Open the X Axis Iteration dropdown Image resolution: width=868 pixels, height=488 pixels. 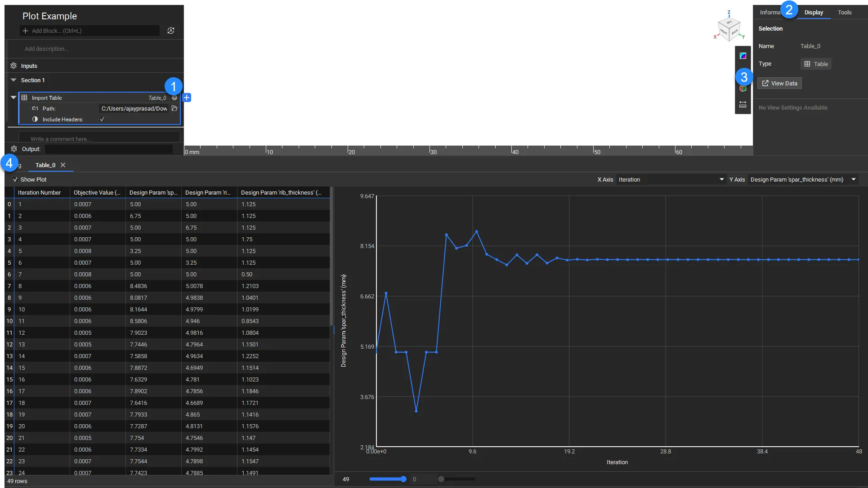click(x=671, y=179)
